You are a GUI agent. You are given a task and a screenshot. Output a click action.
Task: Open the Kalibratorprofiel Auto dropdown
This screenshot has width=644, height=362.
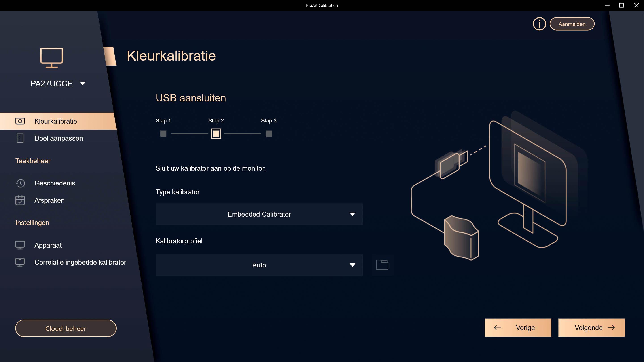[259, 265]
